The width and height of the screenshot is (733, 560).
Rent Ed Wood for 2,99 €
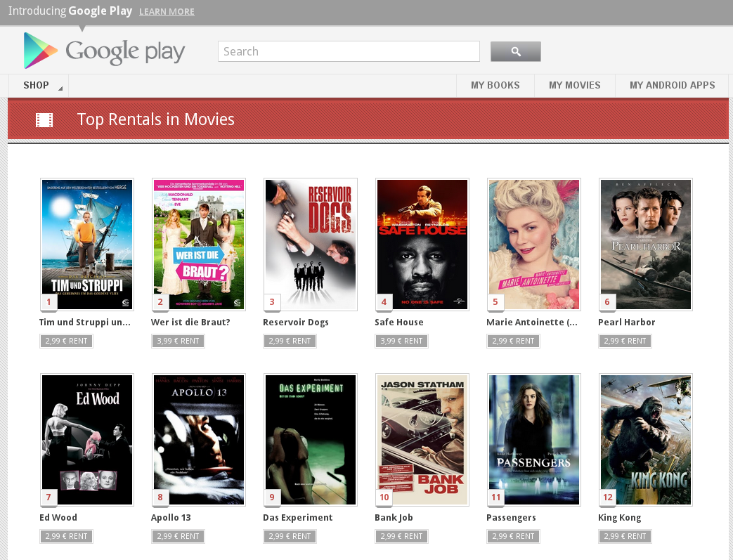pyautogui.click(x=66, y=537)
